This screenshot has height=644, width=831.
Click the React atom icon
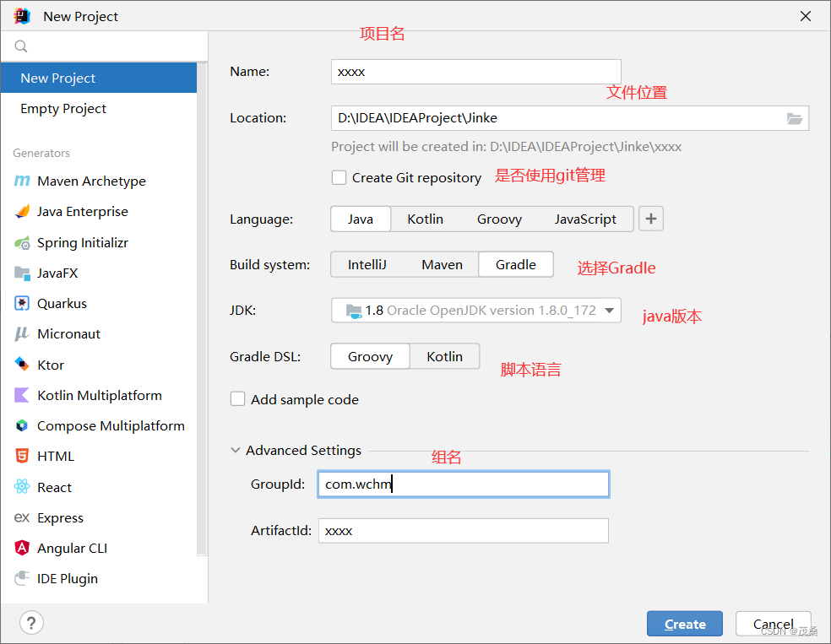(22, 487)
